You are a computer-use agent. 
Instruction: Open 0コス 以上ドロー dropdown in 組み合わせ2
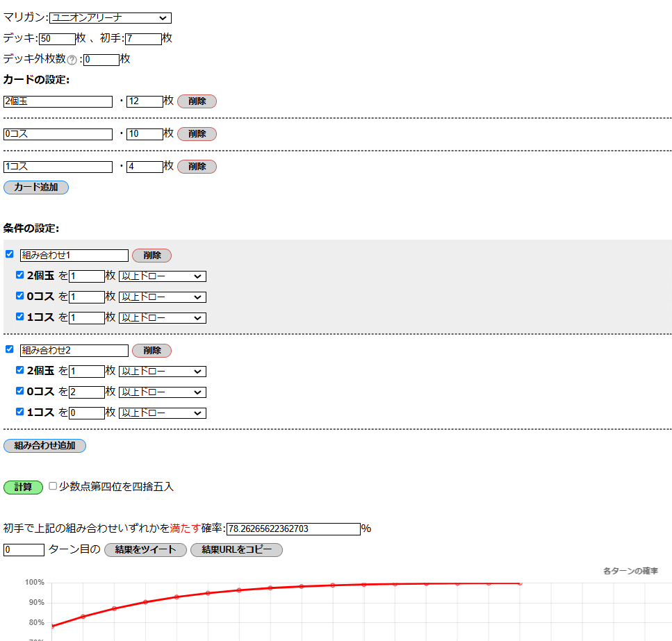163,392
